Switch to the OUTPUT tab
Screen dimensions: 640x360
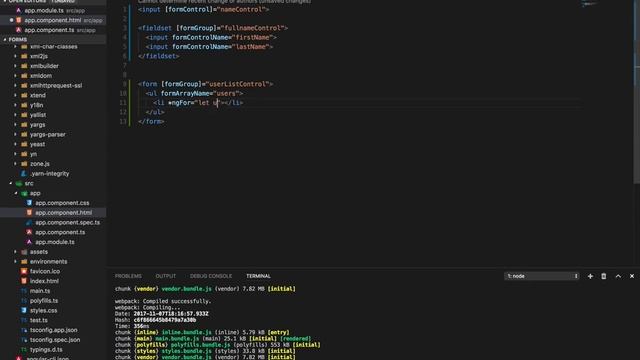[166, 276]
